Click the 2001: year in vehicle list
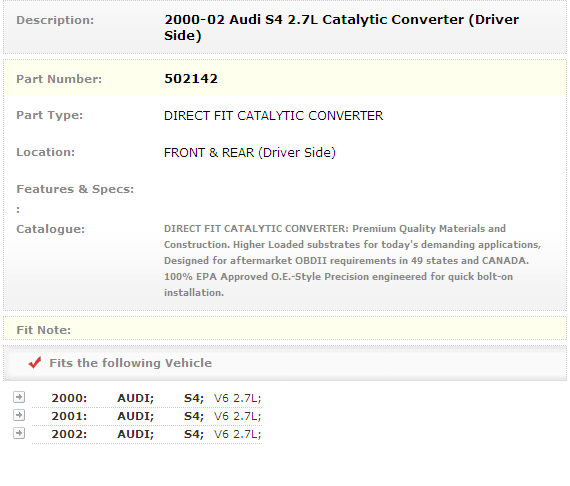The image size is (570, 486). pyautogui.click(x=69, y=416)
